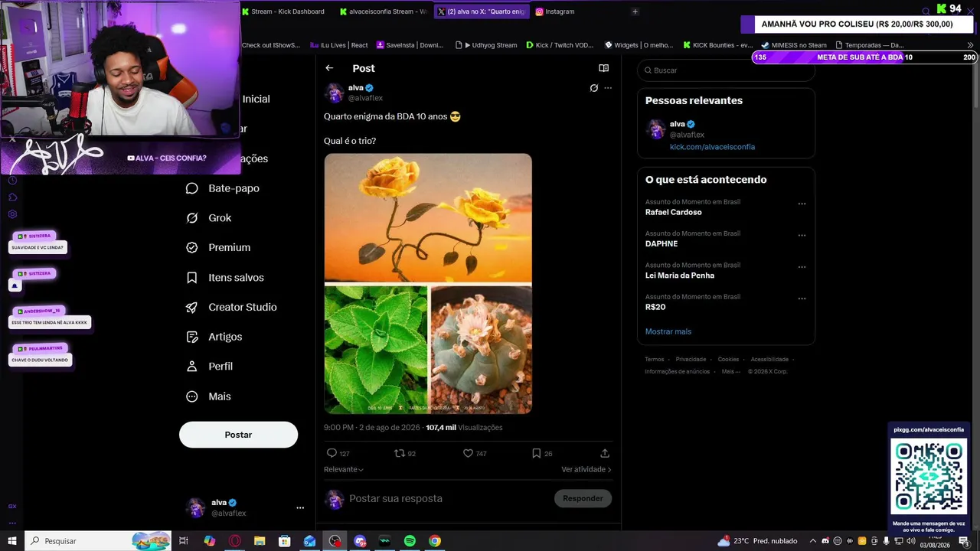The height and width of the screenshot is (551, 980).
Task: Click the Postar button
Action: pos(238,435)
